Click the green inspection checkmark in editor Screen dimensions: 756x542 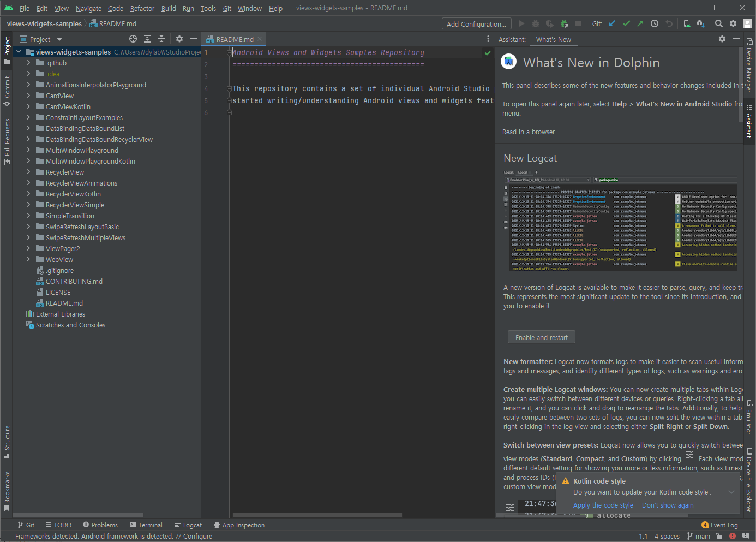coord(488,53)
